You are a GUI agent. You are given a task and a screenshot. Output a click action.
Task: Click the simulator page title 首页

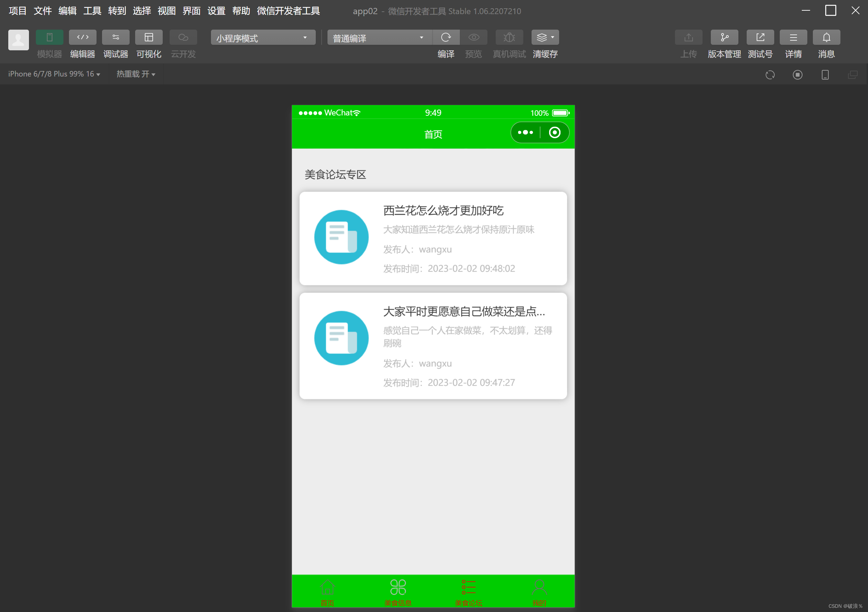coord(433,135)
